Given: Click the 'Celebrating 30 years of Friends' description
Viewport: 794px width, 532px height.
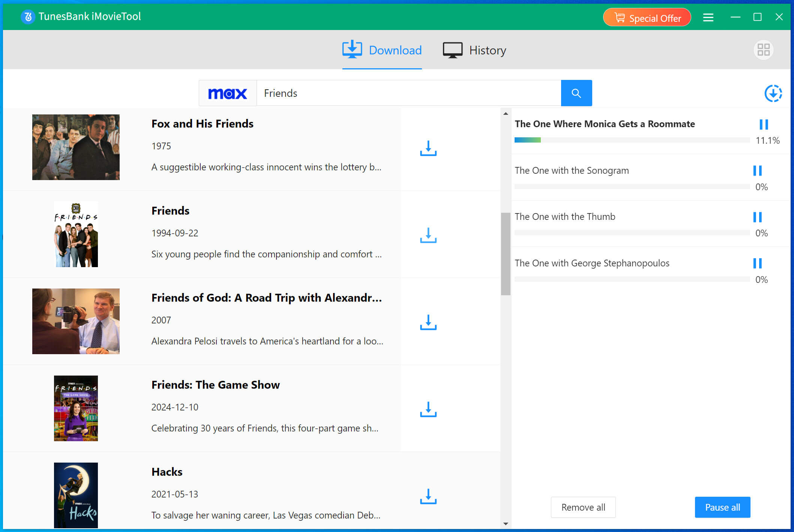Looking at the screenshot, I should pos(265,428).
